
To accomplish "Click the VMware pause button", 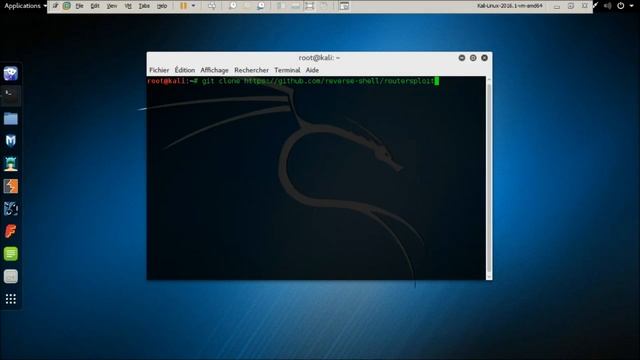I will (x=183, y=6).
